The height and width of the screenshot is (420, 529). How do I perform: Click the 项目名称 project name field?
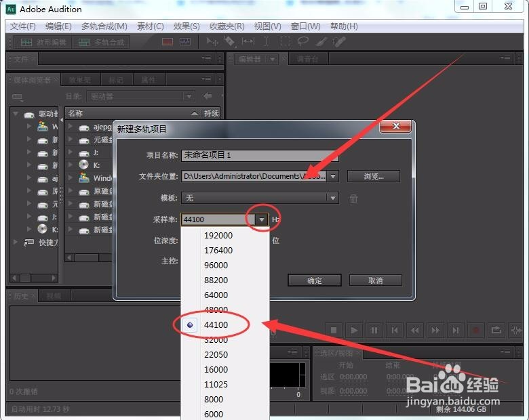coord(260,155)
